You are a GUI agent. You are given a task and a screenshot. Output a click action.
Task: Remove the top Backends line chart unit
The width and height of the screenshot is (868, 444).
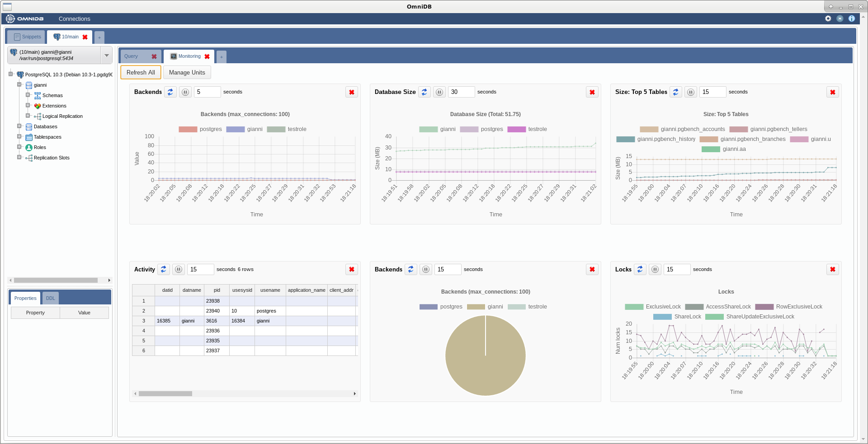[352, 92]
